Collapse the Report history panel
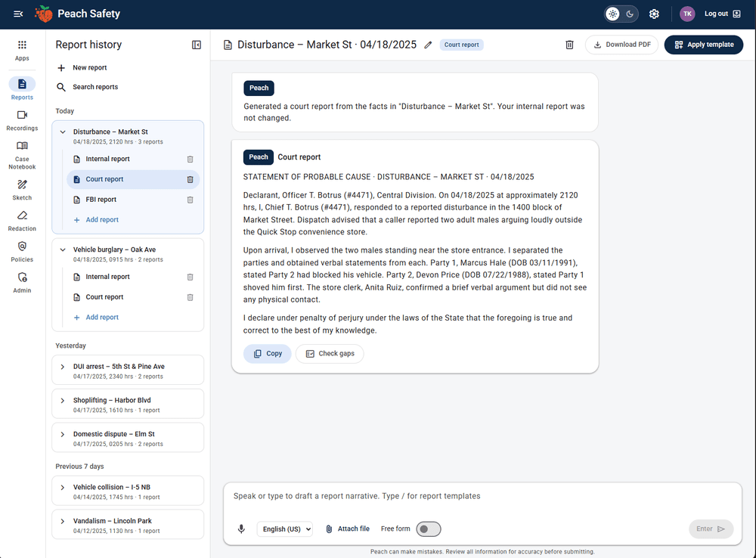 point(197,45)
